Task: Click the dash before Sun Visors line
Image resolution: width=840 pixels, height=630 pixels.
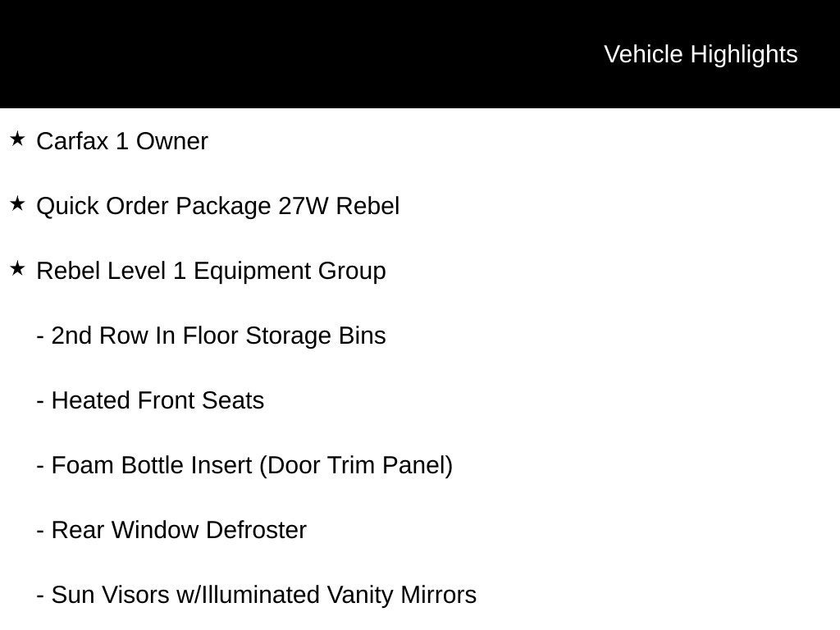Action: click(x=40, y=597)
